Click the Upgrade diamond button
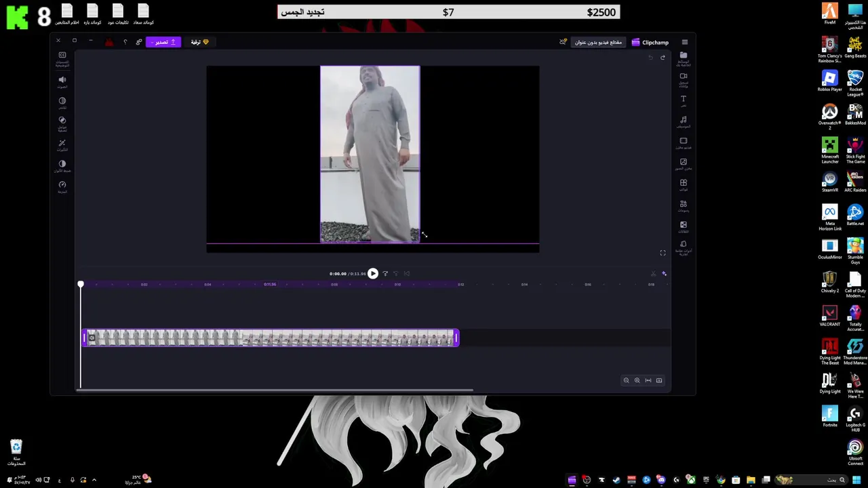 [x=199, y=42]
